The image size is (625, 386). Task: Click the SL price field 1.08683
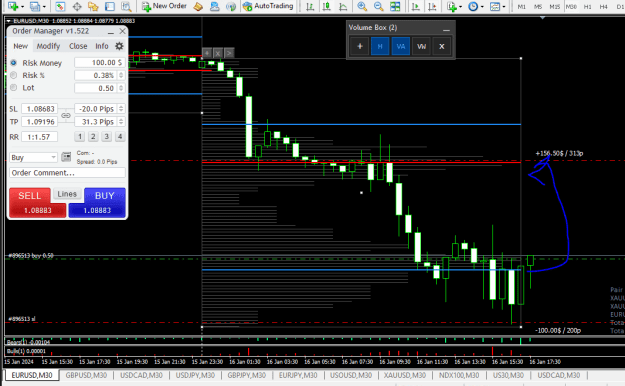click(x=39, y=109)
